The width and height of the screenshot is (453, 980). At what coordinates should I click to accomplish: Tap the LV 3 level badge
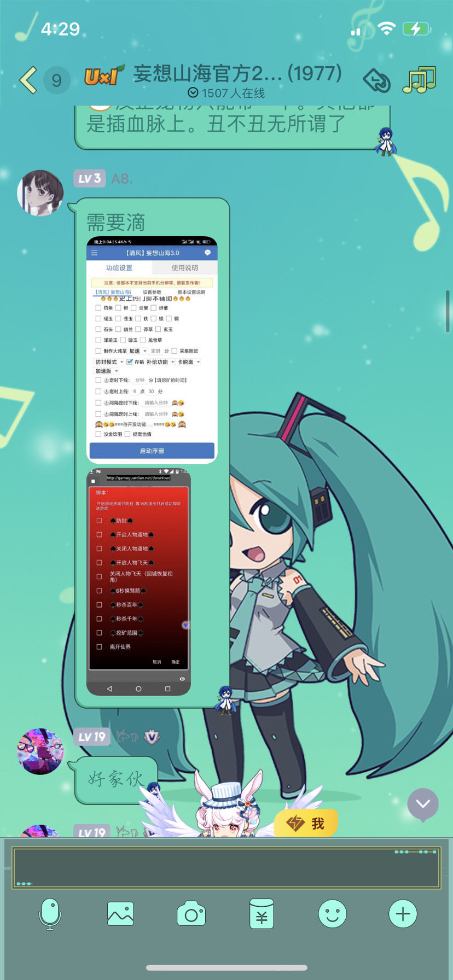pos(89,178)
